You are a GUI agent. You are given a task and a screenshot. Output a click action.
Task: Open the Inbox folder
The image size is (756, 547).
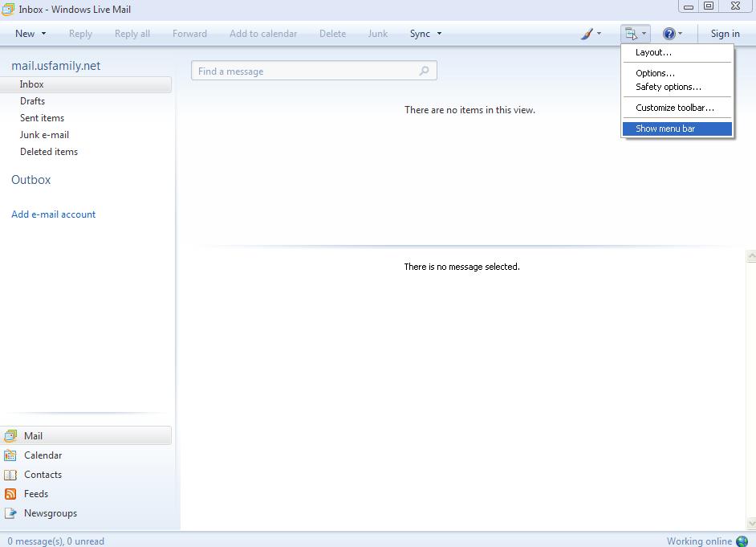(86, 84)
